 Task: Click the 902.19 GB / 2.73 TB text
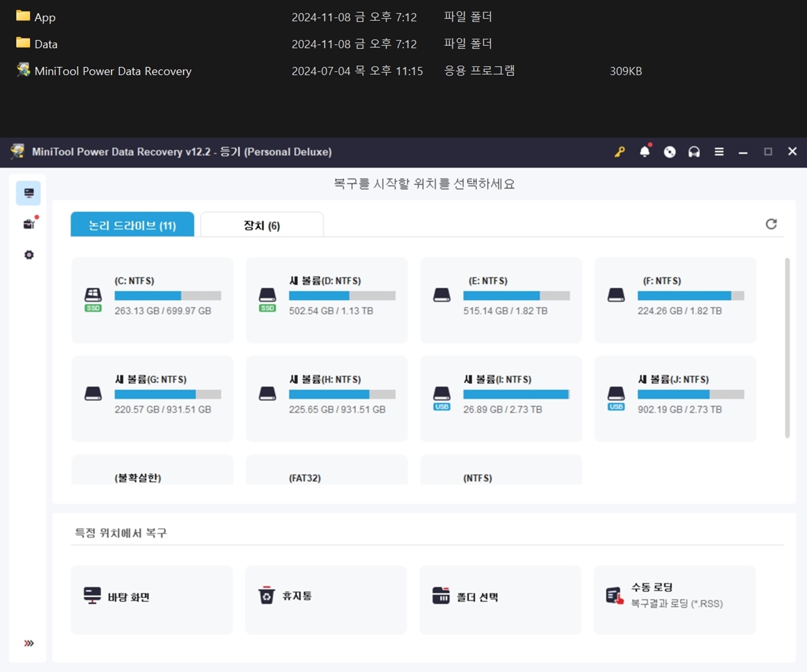[680, 410]
